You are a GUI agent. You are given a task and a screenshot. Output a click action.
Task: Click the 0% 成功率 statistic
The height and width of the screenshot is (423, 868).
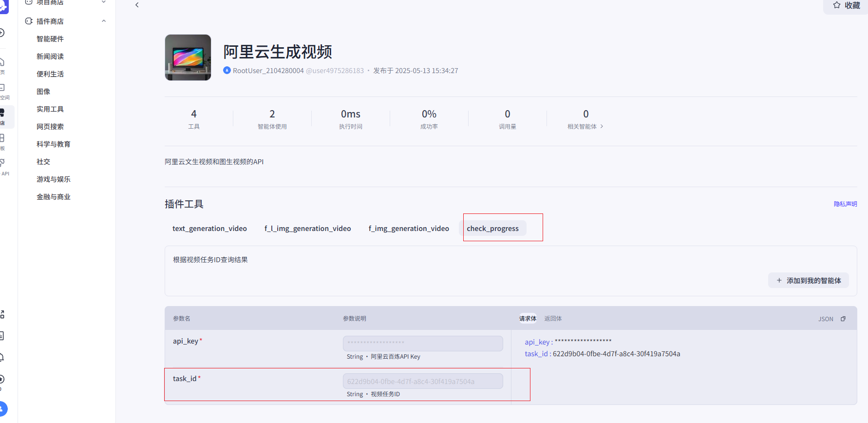(x=429, y=119)
